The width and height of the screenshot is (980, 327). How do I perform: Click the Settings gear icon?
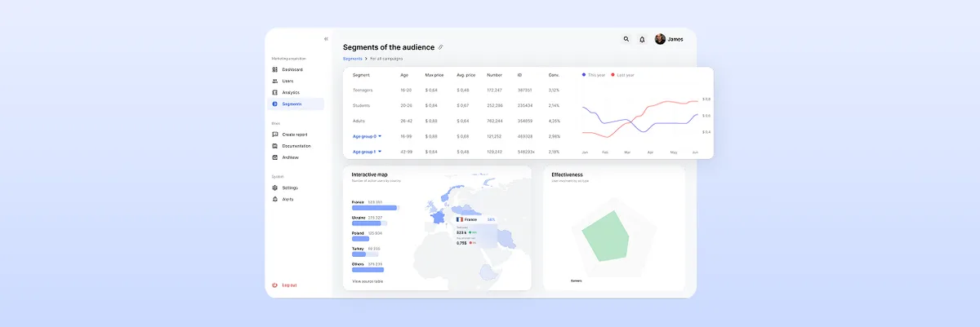click(275, 188)
